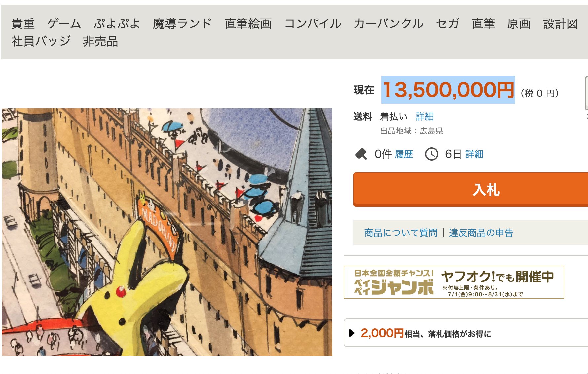This screenshot has height=374, width=588.
Task: Expand the 2,000円相当 offer triangle
Action: coord(352,333)
